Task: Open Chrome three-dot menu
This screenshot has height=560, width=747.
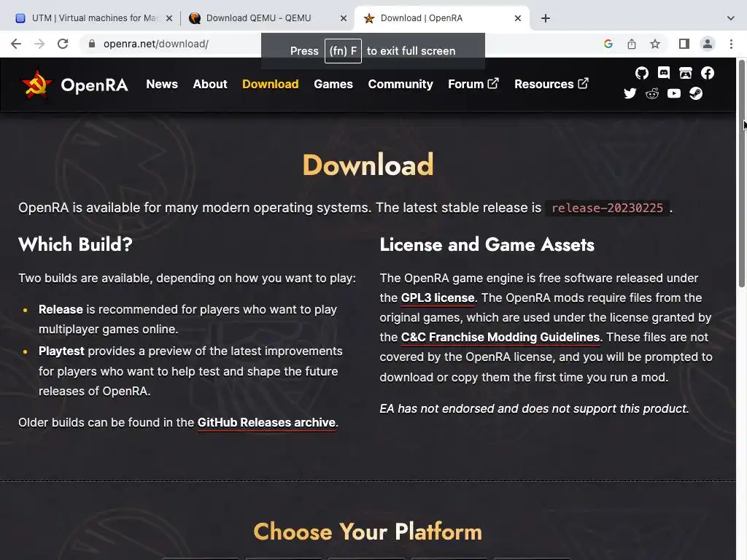Action: pos(731,44)
